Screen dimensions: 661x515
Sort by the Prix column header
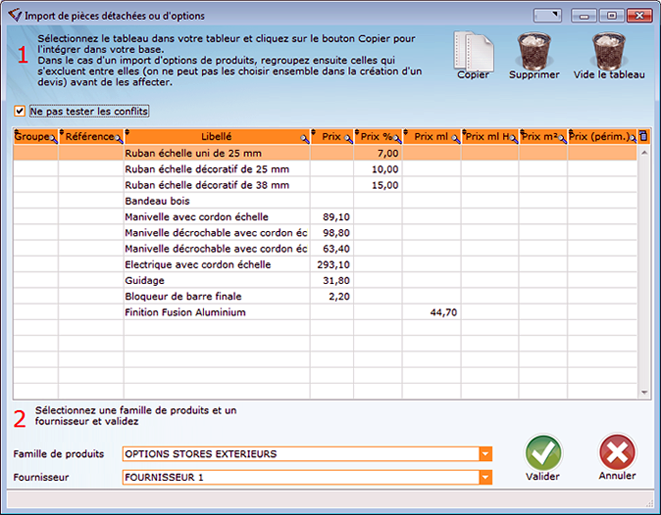(331, 137)
